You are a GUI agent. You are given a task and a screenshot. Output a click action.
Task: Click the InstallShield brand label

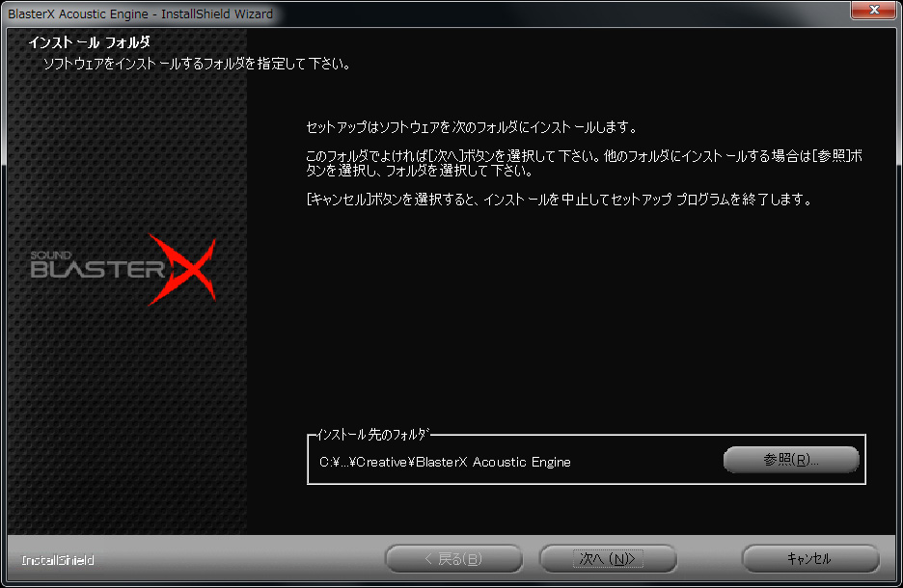(58, 560)
